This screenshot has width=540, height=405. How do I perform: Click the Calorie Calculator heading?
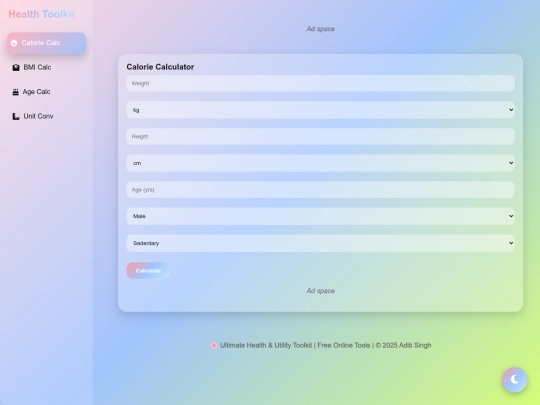tap(160, 67)
